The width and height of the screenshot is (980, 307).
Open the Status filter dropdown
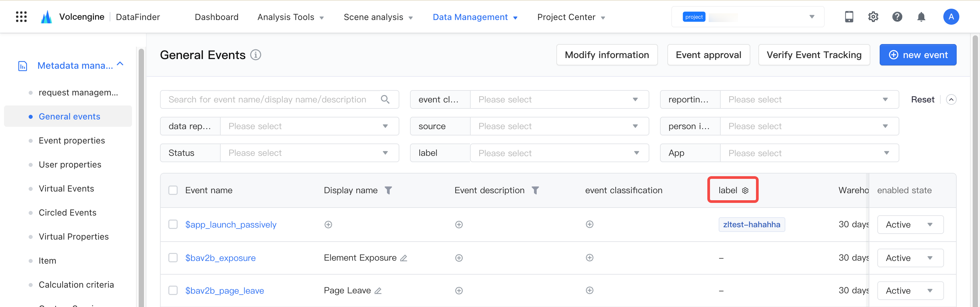click(309, 153)
